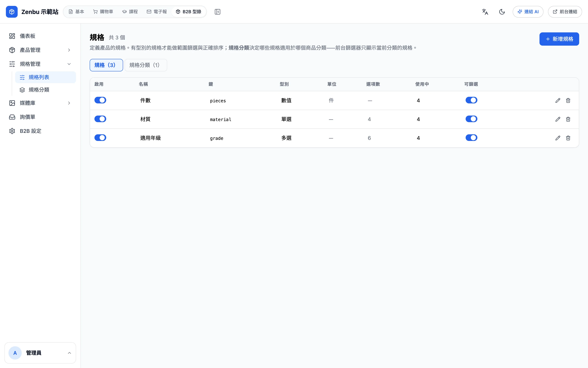Click the 名稱 column header
Screen dimensions: 588x368
point(143,84)
